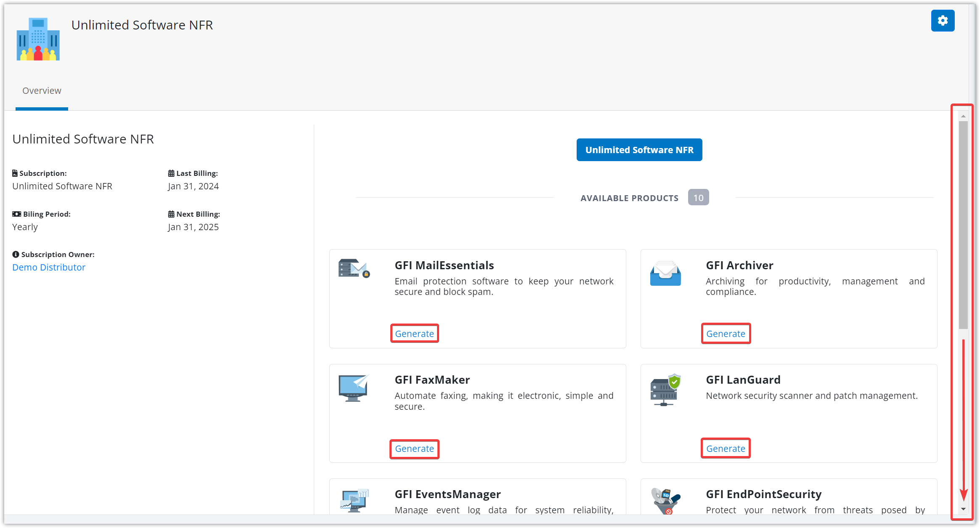The height and width of the screenshot is (528, 980).
Task: Click the Subscription label icon
Action: coord(15,173)
